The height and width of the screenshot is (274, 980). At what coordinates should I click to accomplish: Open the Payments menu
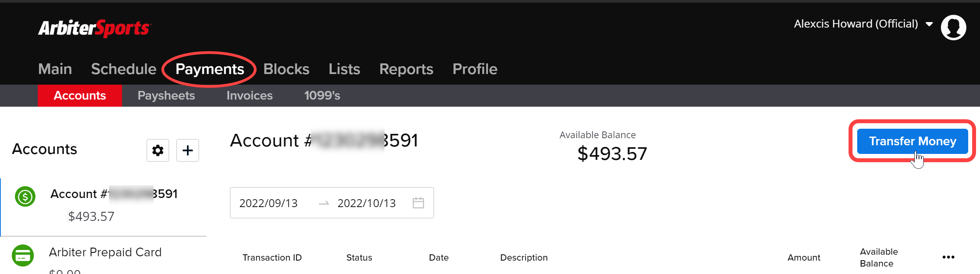[210, 69]
